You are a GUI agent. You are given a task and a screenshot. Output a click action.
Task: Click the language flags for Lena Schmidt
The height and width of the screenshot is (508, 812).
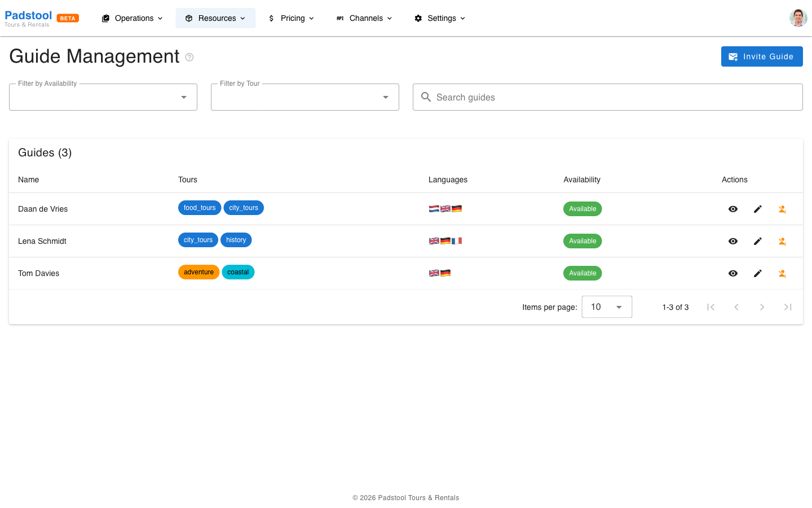point(445,241)
